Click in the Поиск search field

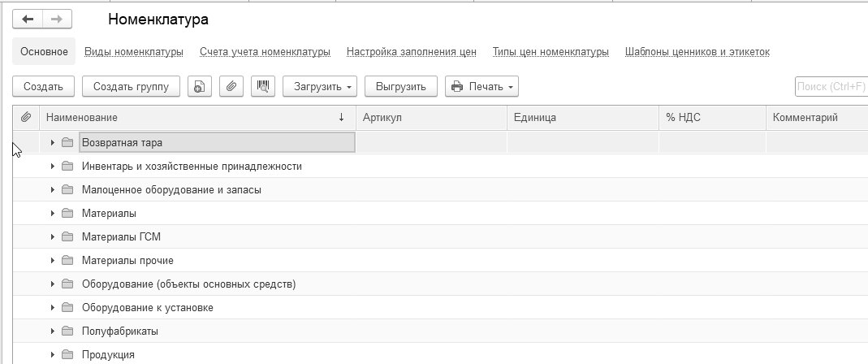pyautogui.click(x=830, y=86)
